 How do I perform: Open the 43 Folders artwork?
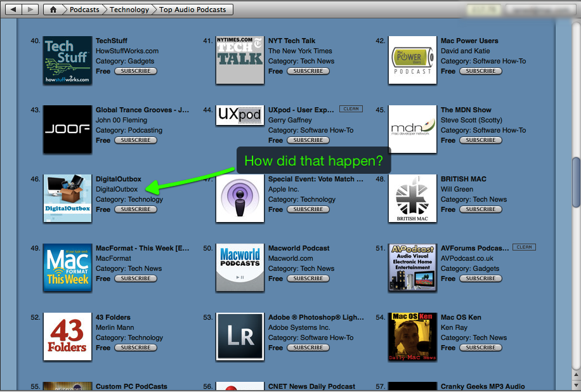tap(67, 337)
